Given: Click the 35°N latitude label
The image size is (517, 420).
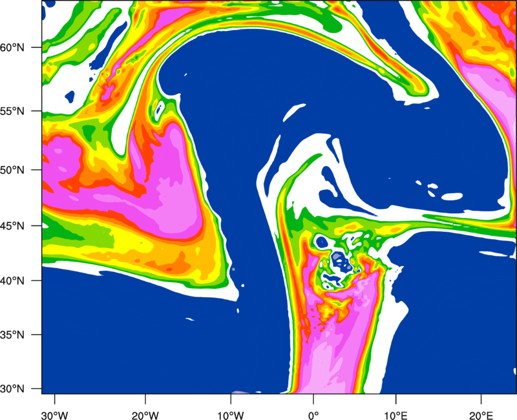Looking at the screenshot, I should (12, 335).
